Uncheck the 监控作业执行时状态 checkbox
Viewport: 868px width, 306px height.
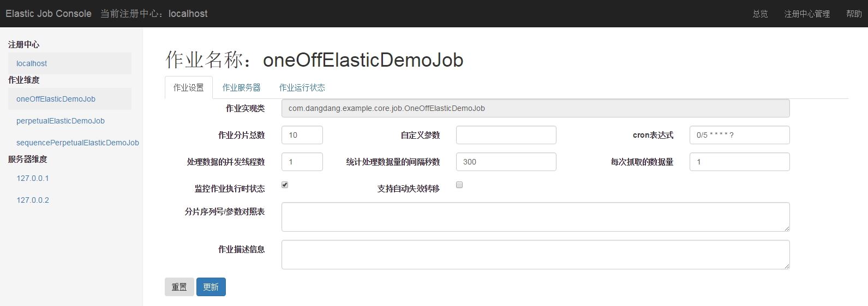[285, 185]
